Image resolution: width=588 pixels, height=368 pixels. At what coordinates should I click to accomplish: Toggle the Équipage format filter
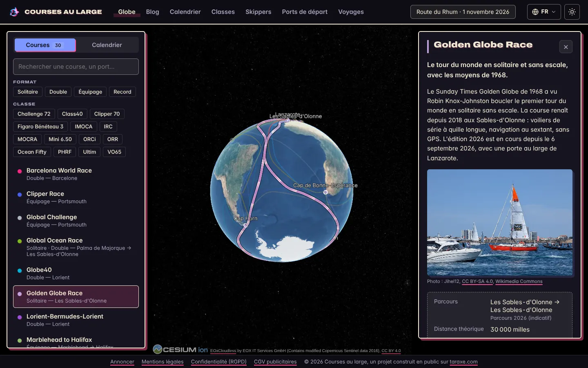tap(90, 92)
